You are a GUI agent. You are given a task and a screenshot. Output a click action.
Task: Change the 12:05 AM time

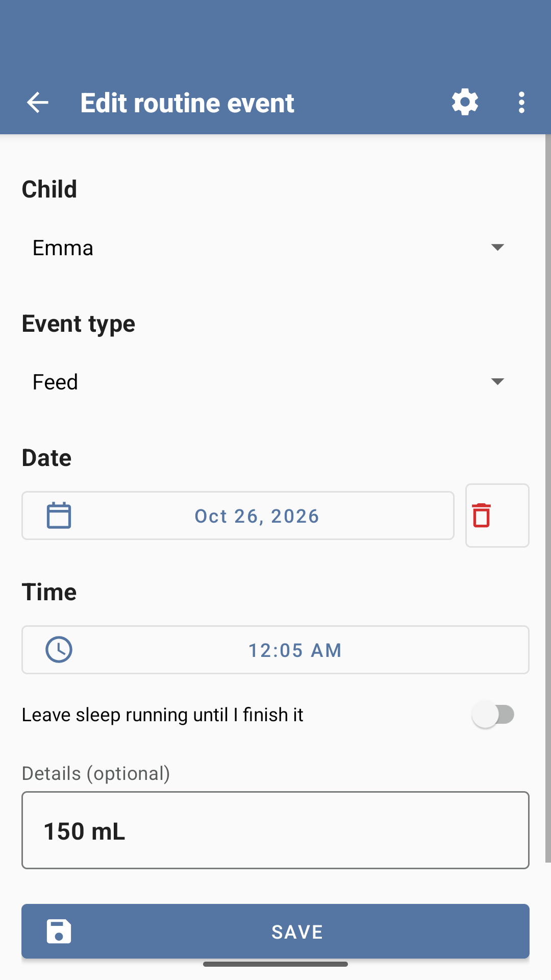pos(275,650)
